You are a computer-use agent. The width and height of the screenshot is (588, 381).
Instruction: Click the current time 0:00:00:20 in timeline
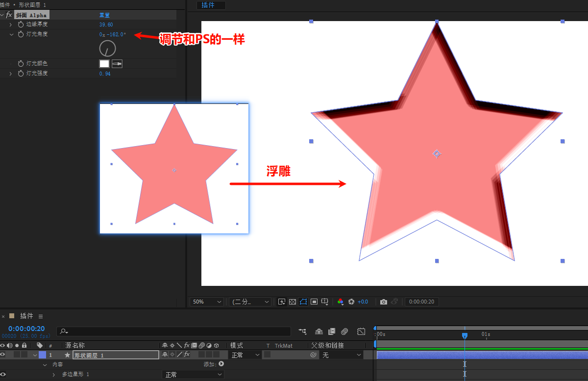26,329
